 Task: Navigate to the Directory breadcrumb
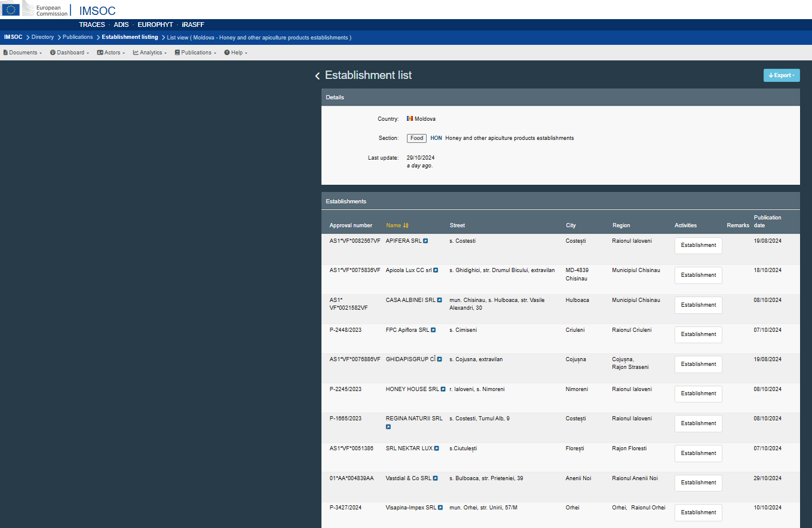(42, 37)
